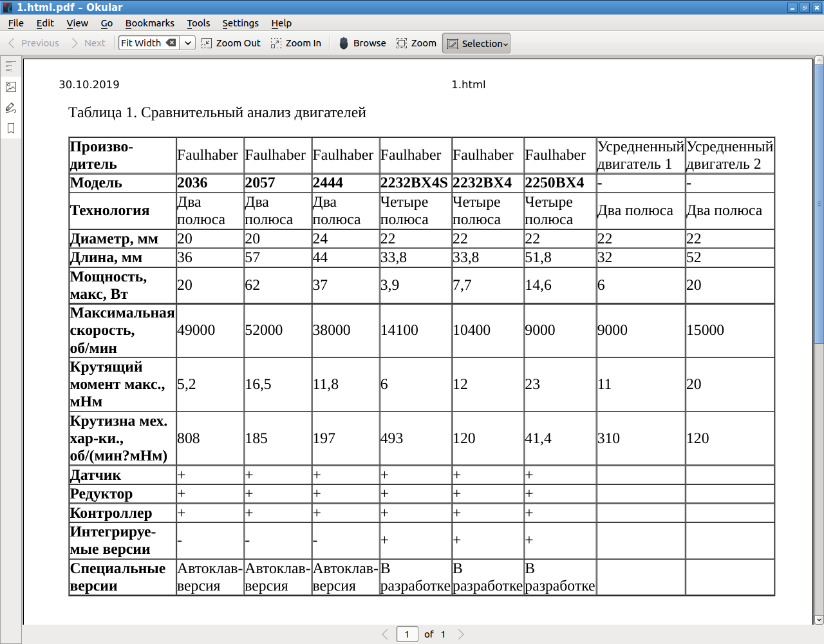The width and height of the screenshot is (824, 644).
Task: Expand the zoom level dropdown arrow
Action: pyautogui.click(x=188, y=43)
